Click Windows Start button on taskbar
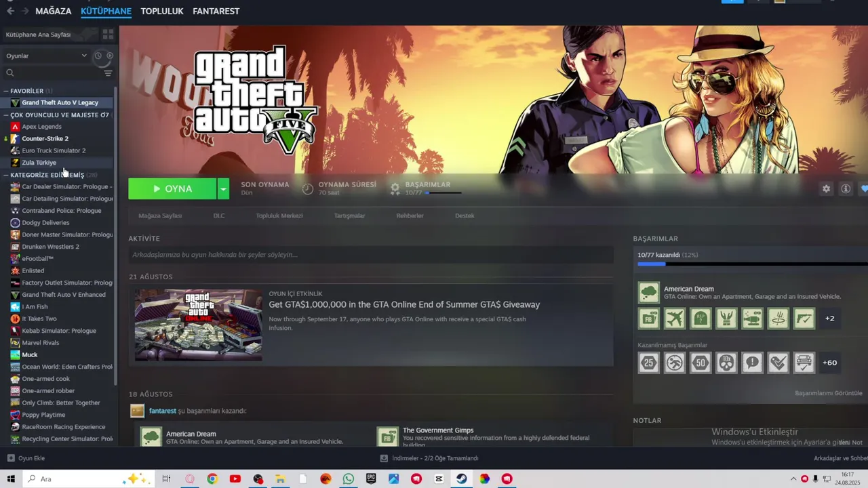 tap(11, 479)
